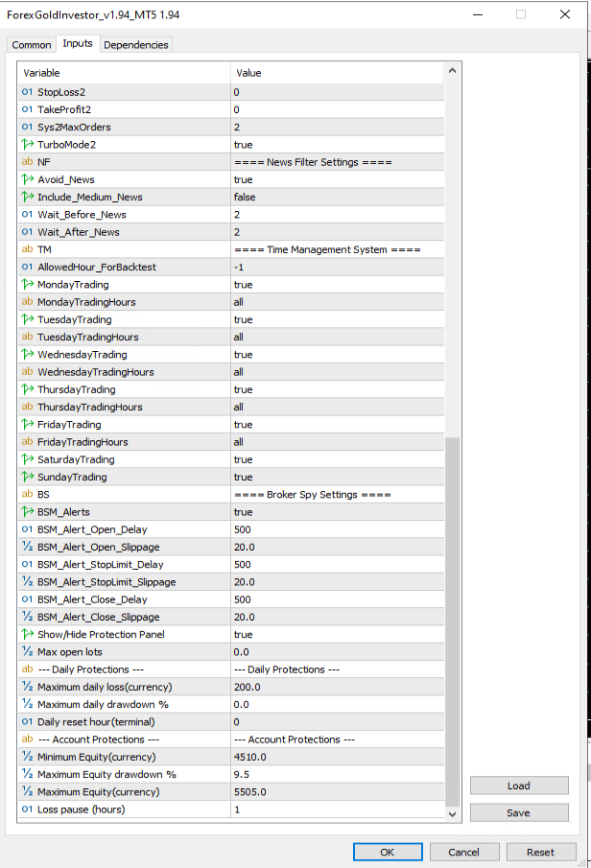This screenshot has height=868, width=591.
Task: Select the 'Maximum daily drawdown %' row label
Action: click(103, 704)
